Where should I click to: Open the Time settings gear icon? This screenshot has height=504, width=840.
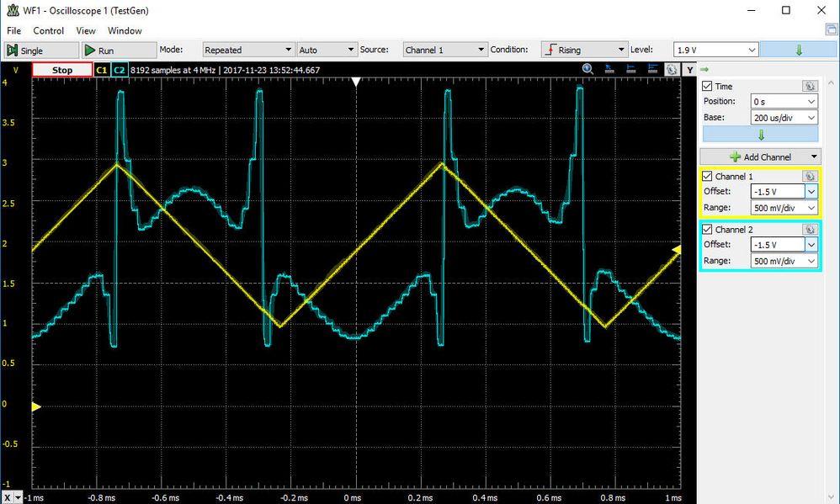click(810, 86)
